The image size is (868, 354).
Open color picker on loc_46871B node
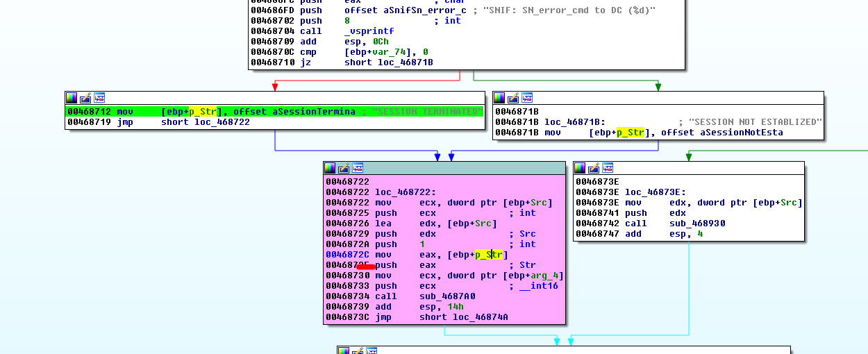pos(499,98)
